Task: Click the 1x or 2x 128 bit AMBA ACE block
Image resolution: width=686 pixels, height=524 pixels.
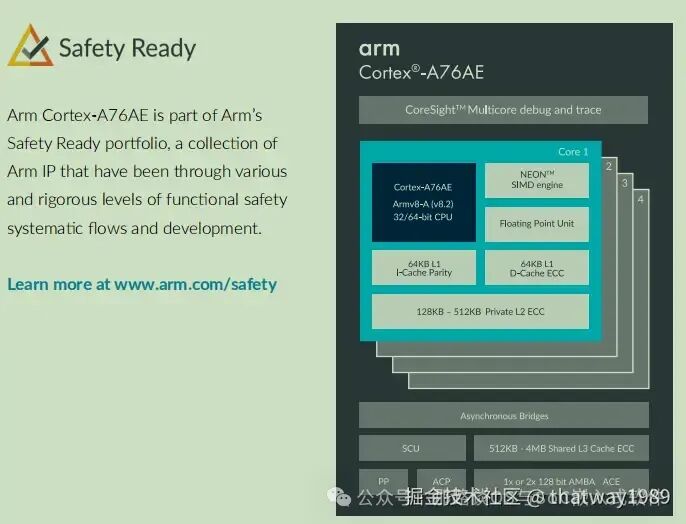Action: coord(561,481)
